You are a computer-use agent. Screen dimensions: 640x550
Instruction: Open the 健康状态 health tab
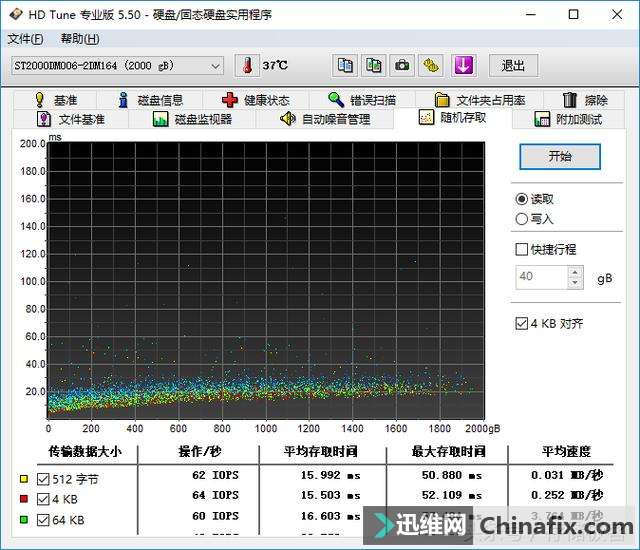coord(256,100)
